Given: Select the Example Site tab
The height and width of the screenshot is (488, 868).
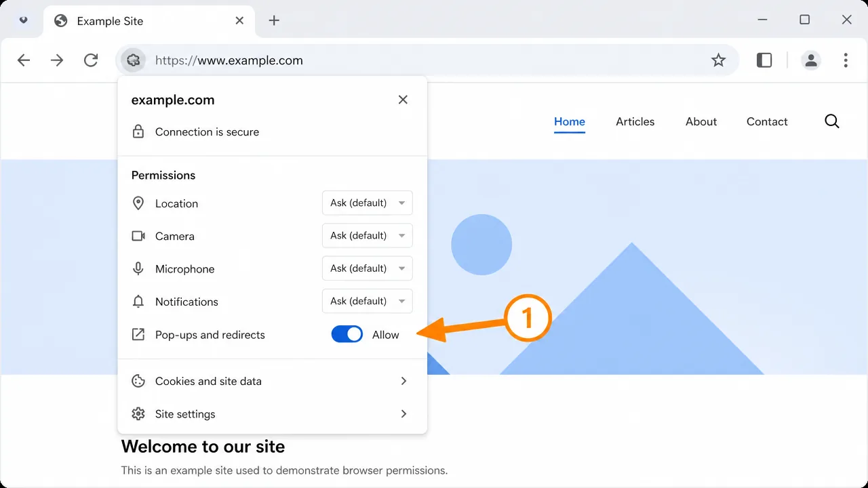Looking at the screenshot, I should click(x=149, y=21).
